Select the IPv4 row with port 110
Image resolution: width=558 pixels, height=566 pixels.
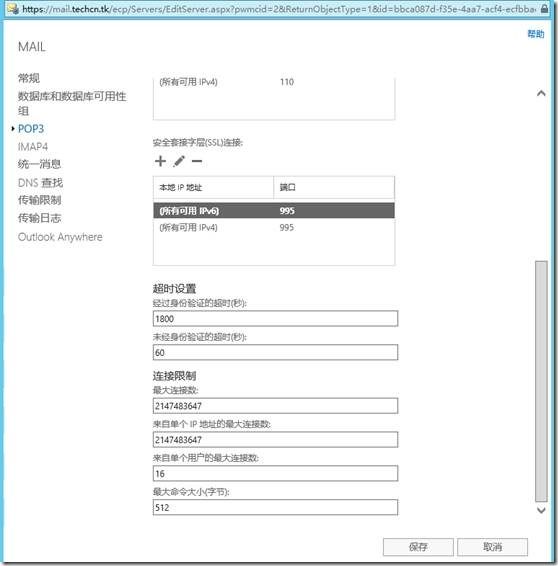click(274, 82)
